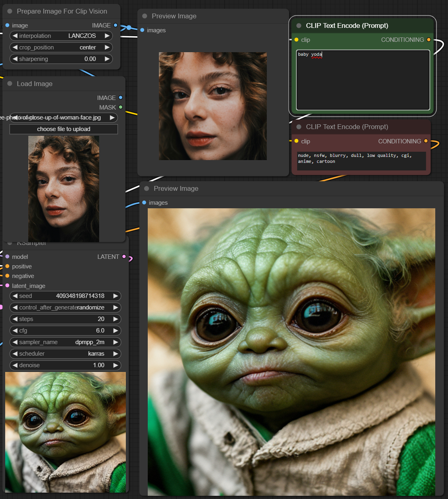Decrease cfg value with left arrow
The image size is (448, 499).
(15, 331)
